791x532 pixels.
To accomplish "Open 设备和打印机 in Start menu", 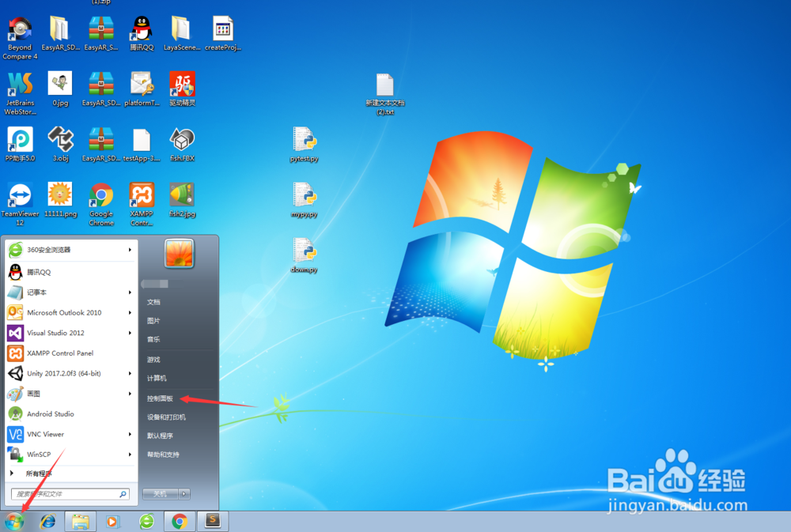I will click(166, 417).
